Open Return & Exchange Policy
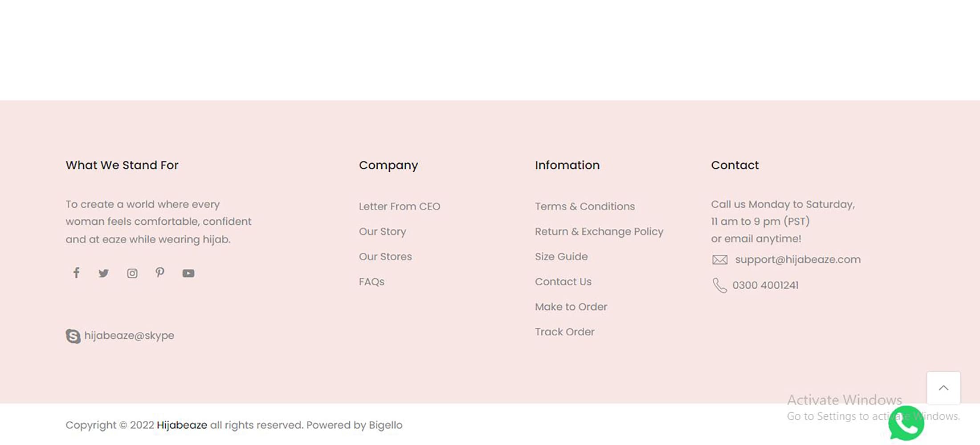 coord(599,231)
